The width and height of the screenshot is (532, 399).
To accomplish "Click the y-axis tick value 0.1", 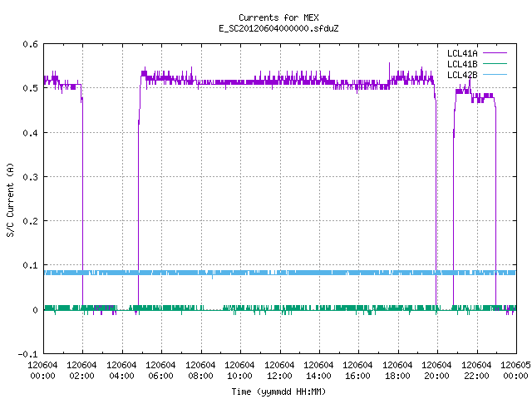I will 31,265.
